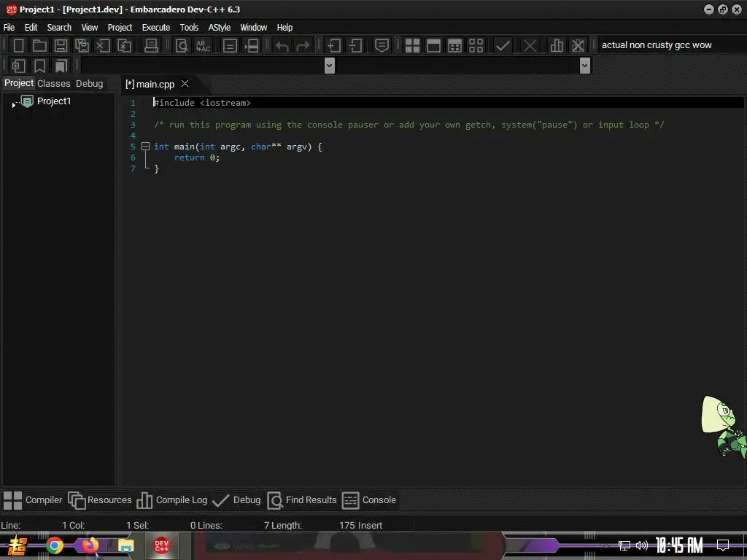Image resolution: width=747 pixels, height=560 pixels.
Task: Click the Go to line icon
Action: [251, 46]
